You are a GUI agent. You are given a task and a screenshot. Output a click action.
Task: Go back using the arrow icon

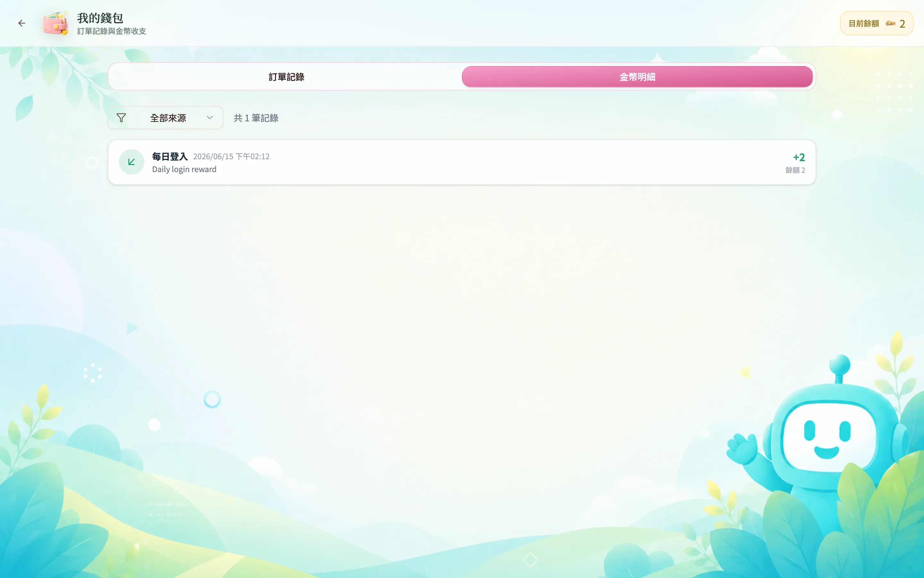coord(22,23)
